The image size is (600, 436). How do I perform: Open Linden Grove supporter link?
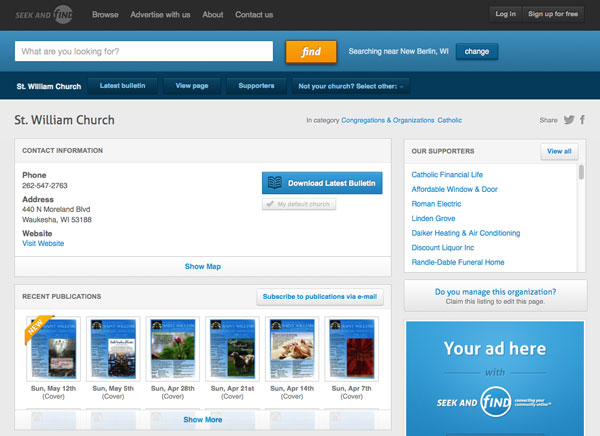[433, 218]
